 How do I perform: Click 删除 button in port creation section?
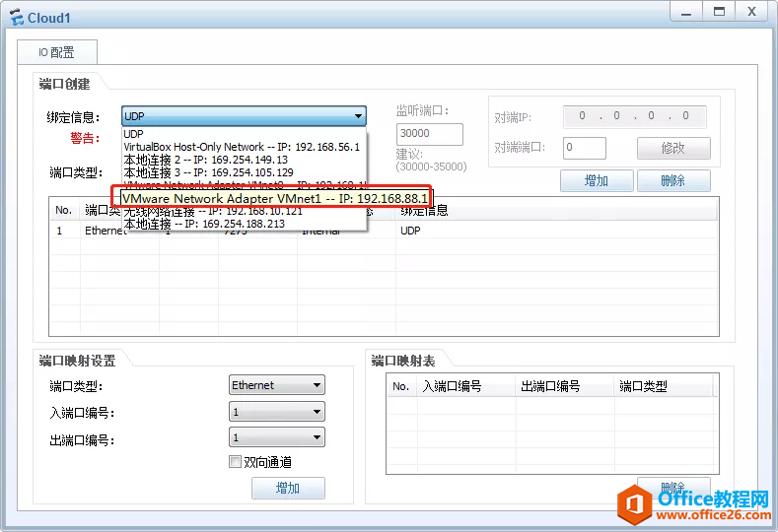click(673, 180)
